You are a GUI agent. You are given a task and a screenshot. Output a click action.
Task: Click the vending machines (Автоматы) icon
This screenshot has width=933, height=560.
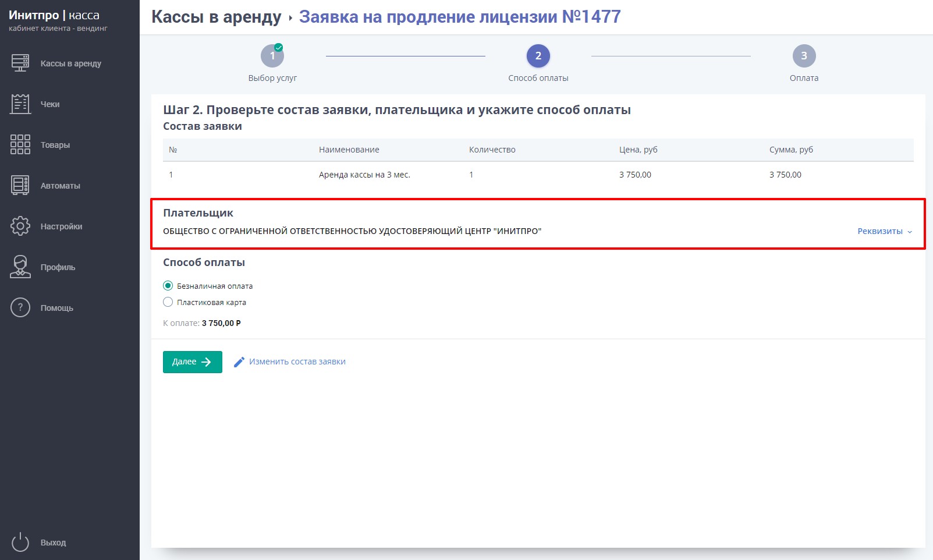point(20,185)
